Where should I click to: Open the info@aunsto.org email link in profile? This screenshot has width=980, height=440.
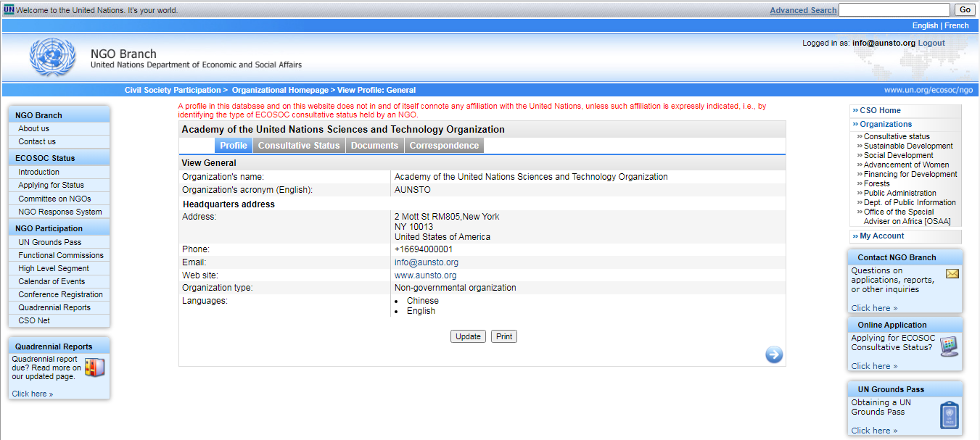(x=427, y=262)
